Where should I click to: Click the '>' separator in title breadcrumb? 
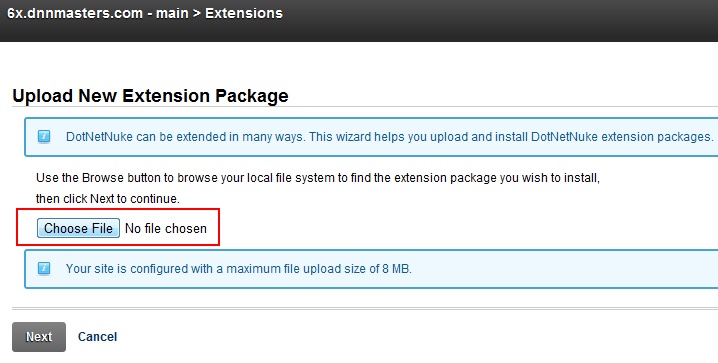click(197, 14)
